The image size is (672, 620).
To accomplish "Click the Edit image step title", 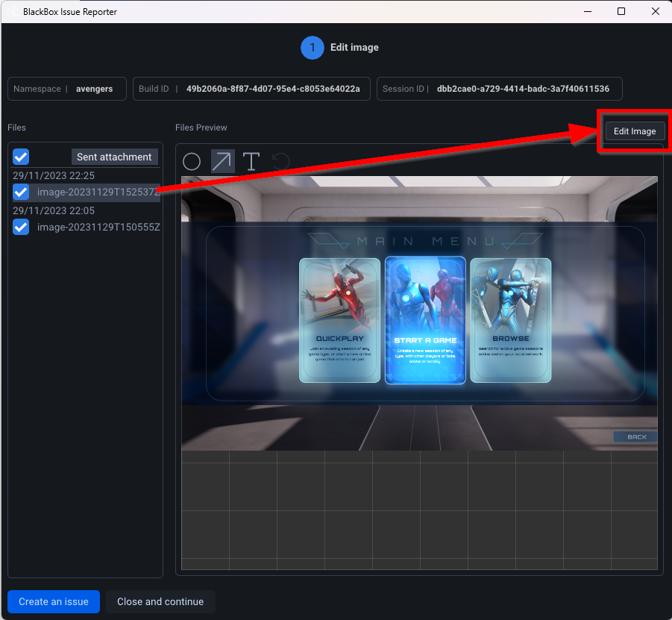I will pos(354,48).
